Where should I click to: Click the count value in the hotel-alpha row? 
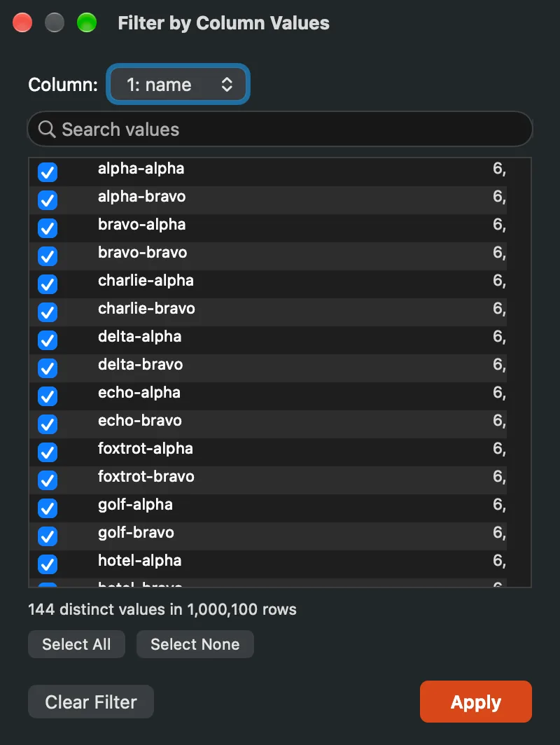499,562
